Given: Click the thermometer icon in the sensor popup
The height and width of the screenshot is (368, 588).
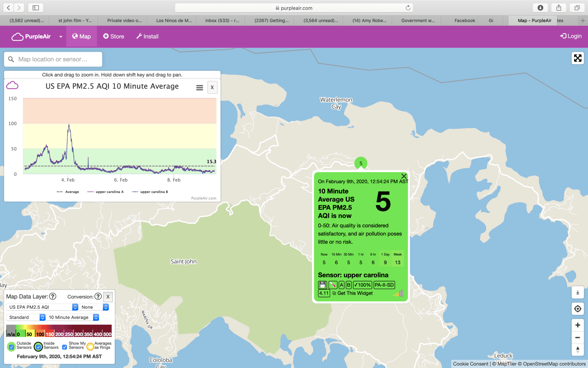Looking at the screenshot, I should pos(333,285).
